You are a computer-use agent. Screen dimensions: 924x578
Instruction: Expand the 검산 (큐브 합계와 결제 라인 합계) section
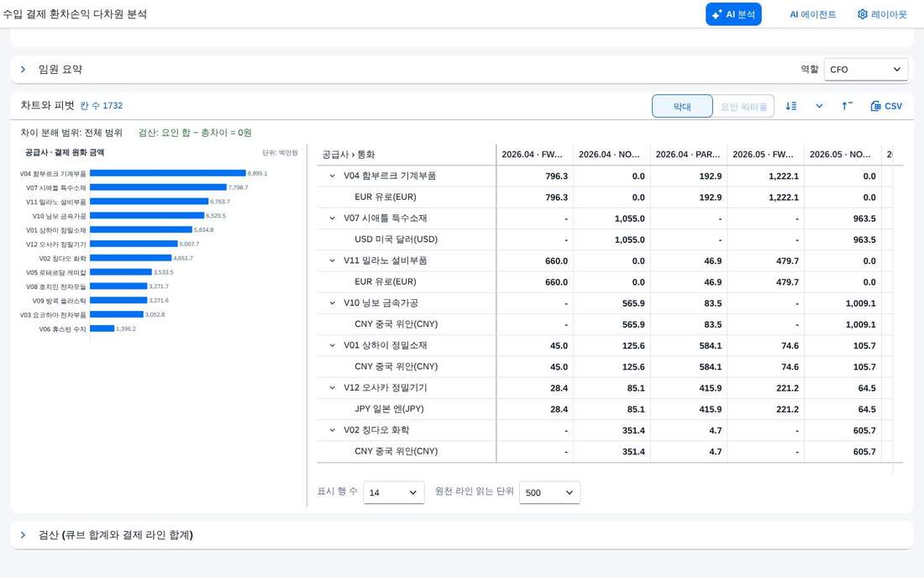point(23,535)
